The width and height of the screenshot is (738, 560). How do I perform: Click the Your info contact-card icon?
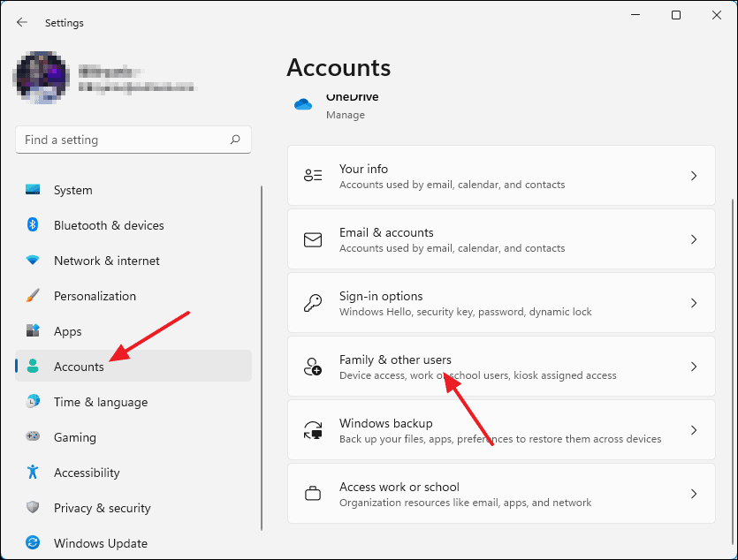[x=313, y=176]
